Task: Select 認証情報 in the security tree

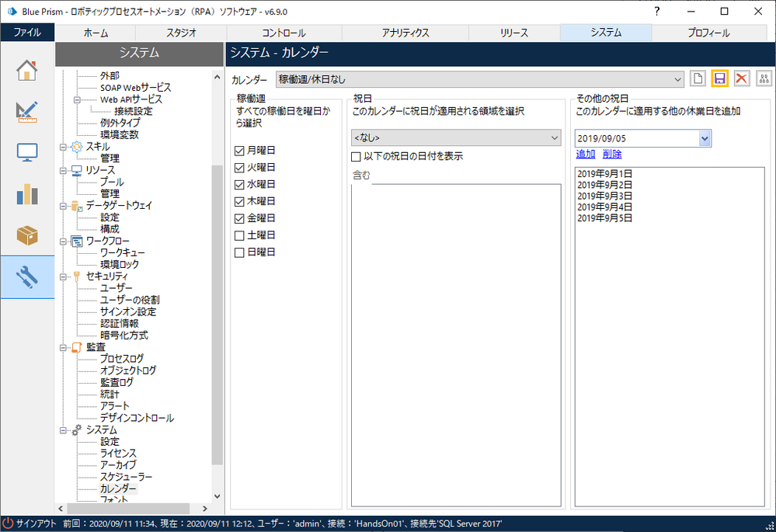Action: point(120,324)
